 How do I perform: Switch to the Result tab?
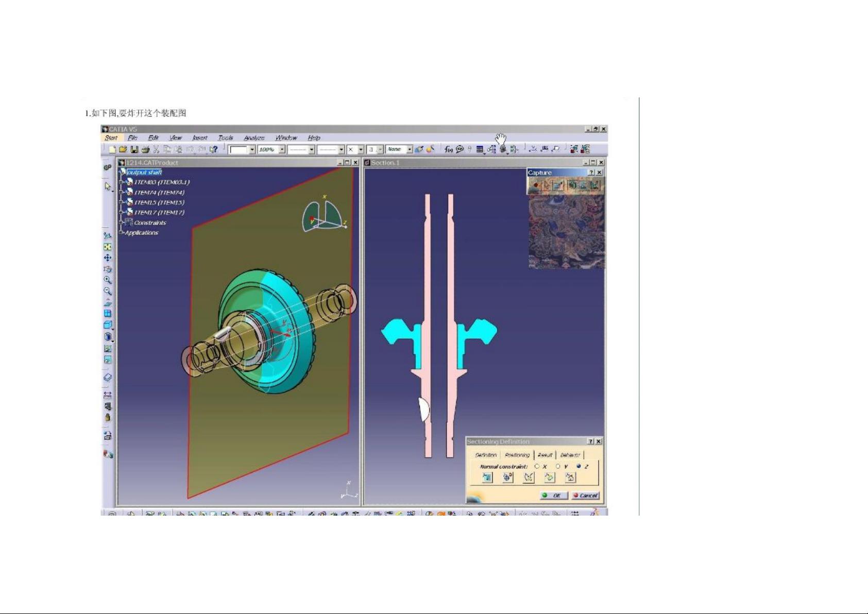click(544, 455)
